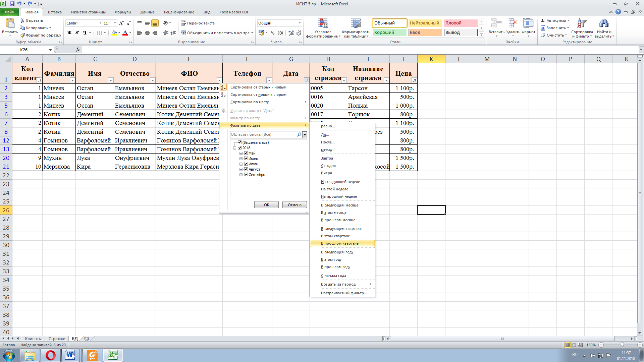
Task: Switch to the Формулы ribbon tab
Action: click(x=123, y=12)
